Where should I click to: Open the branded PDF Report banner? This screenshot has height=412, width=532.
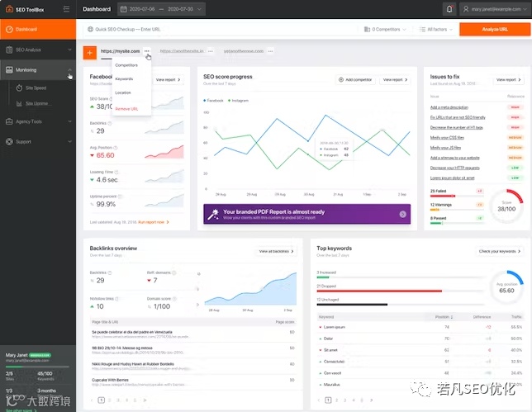click(x=307, y=214)
